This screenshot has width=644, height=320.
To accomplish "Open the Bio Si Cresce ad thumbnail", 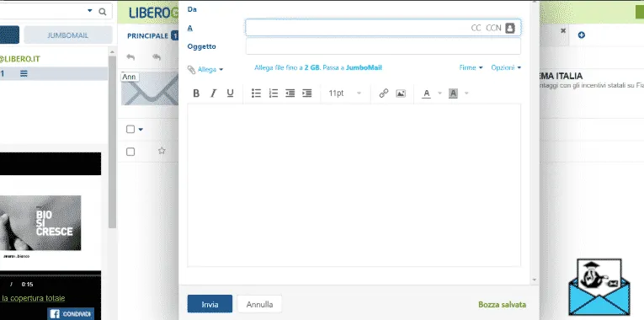I will [40, 222].
